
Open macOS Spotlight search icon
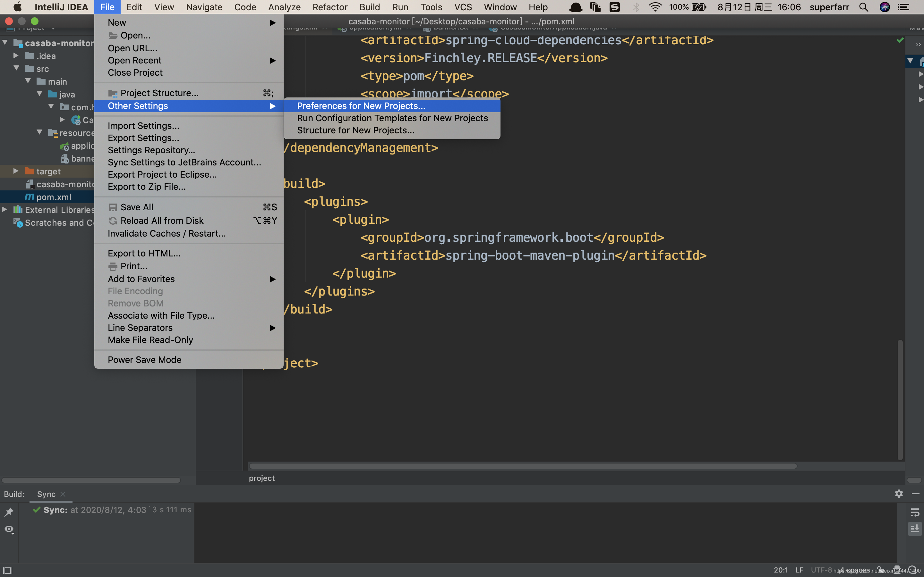click(864, 7)
